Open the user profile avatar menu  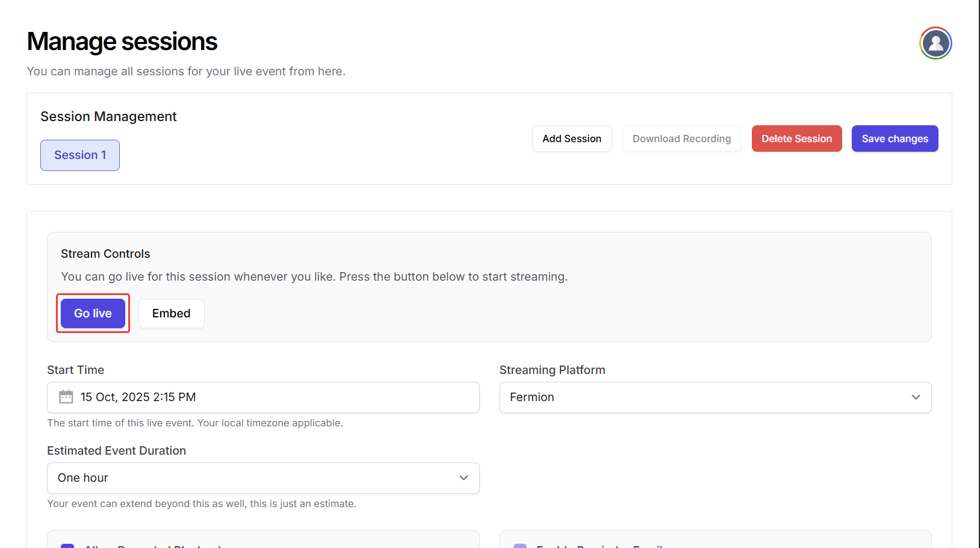click(x=935, y=43)
